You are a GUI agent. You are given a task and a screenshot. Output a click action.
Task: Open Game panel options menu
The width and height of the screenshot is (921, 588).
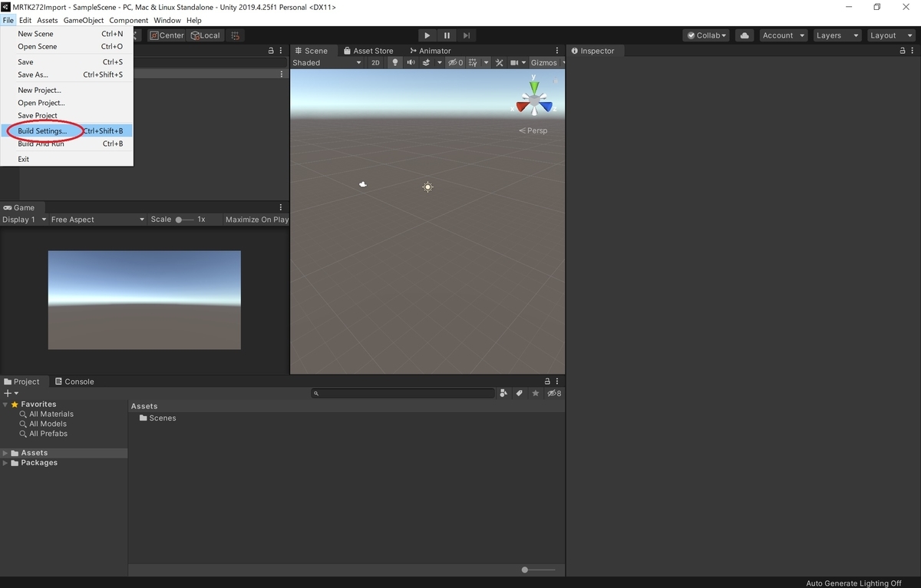[x=281, y=207]
